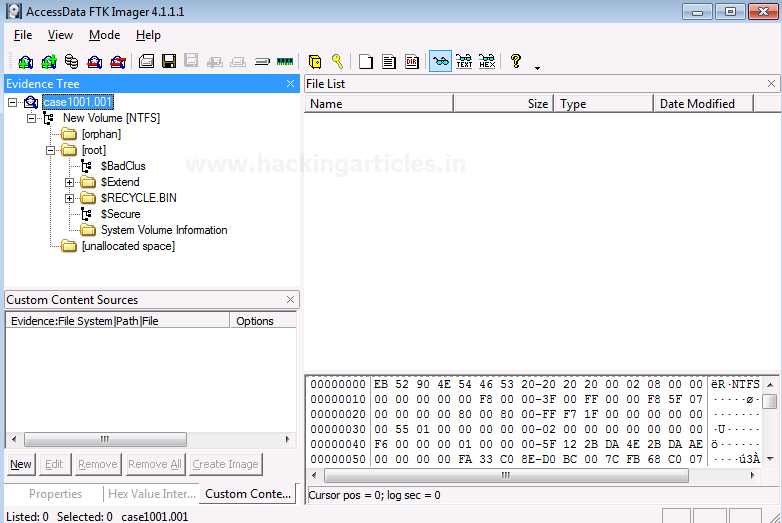Viewport: 782px width, 523px height.
Task: Click the greyed Export Logical Image icon
Action: [192, 61]
